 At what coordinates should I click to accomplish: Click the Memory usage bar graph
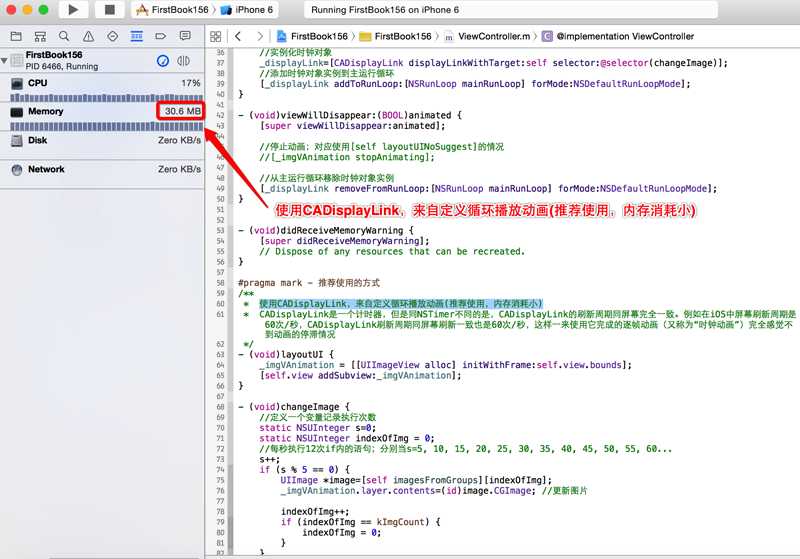106,126
